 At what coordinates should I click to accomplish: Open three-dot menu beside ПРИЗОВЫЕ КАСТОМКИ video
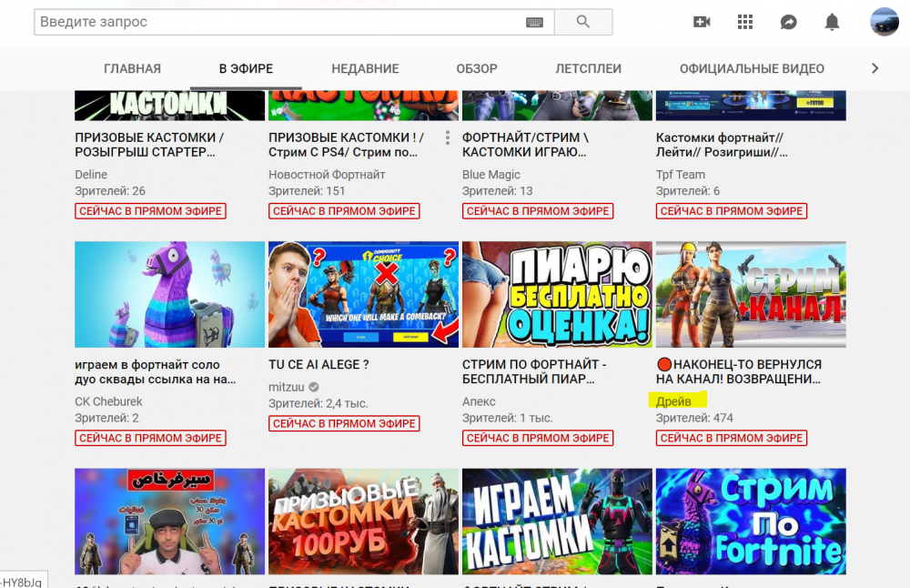tap(447, 138)
